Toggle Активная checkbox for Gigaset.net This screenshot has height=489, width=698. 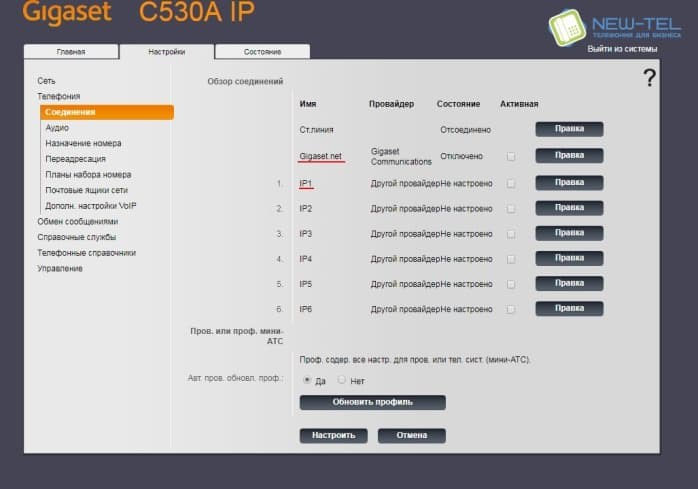point(511,156)
